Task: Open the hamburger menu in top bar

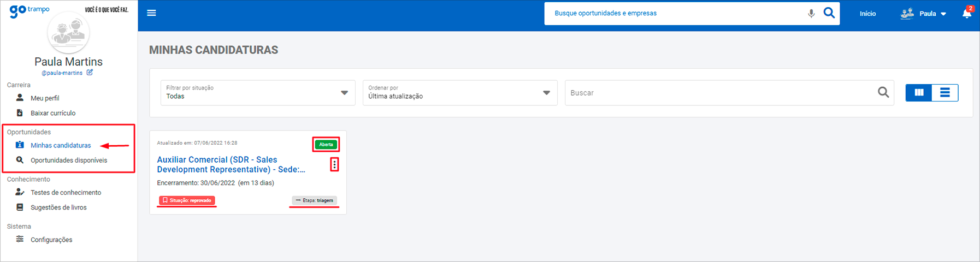Action: pyautogui.click(x=151, y=13)
